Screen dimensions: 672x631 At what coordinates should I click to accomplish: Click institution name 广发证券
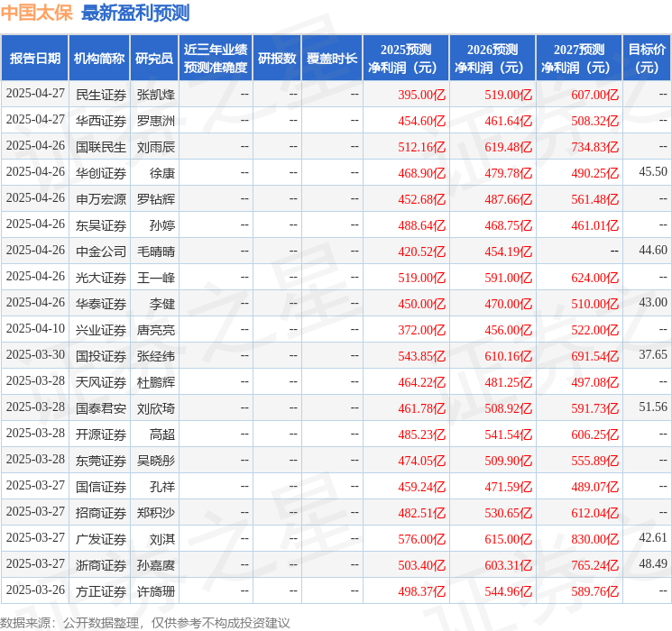tap(101, 539)
